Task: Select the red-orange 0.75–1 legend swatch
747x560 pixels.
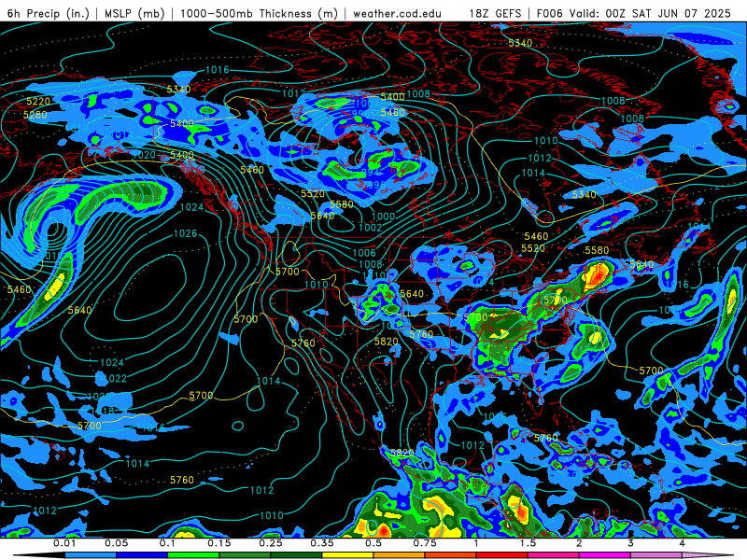Action: pyautogui.click(x=451, y=555)
